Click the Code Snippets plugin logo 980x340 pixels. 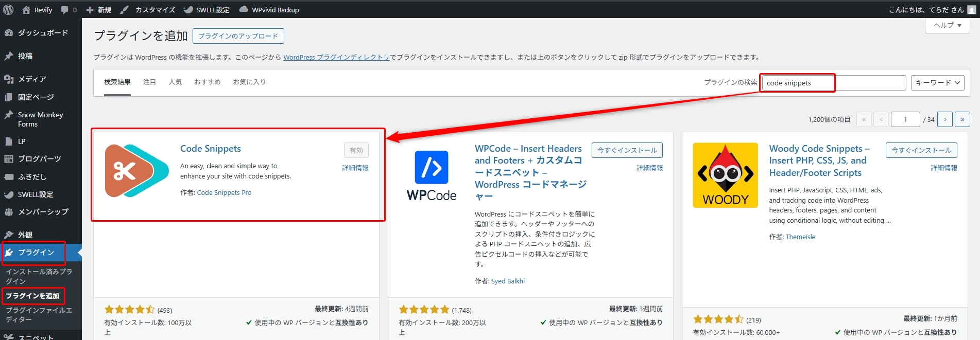[x=136, y=171]
